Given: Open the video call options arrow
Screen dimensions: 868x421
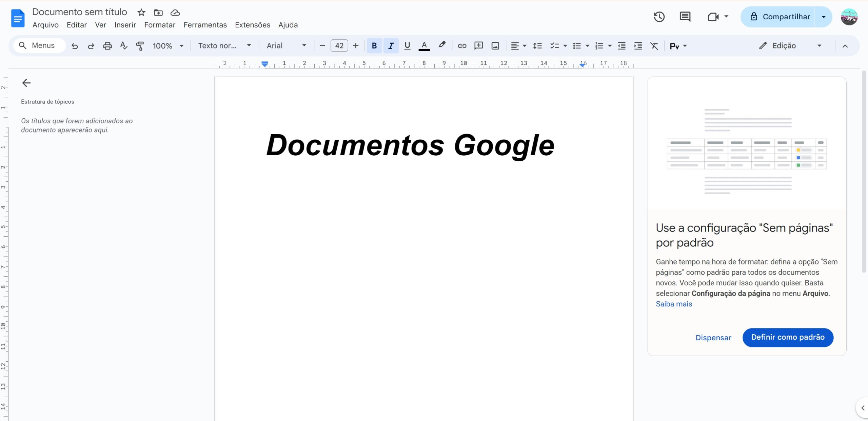Looking at the screenshot, I should (726, 17).
